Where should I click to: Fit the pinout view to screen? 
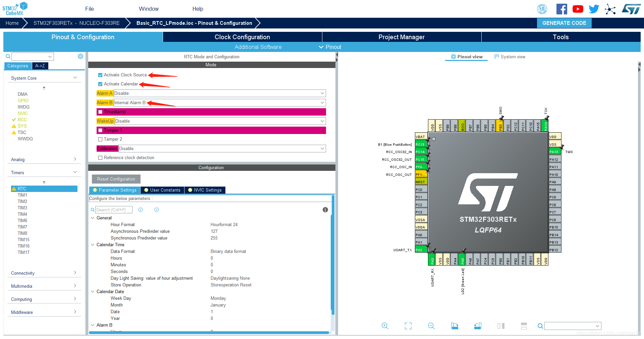point(408,326)
